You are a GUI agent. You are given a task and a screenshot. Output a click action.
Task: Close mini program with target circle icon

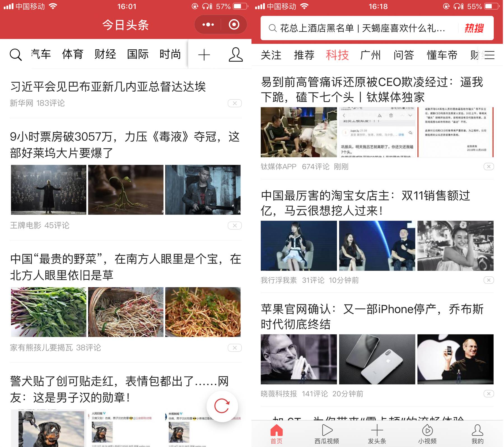[x=234, y=25]
